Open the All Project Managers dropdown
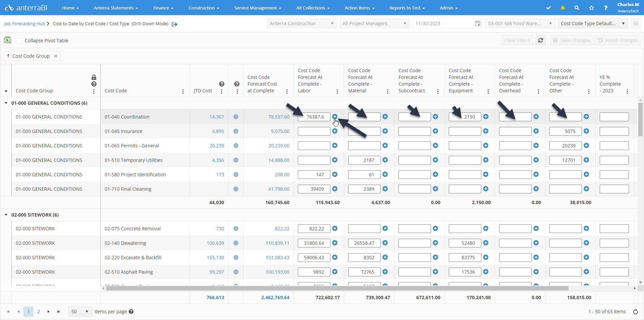 point(374,24)
